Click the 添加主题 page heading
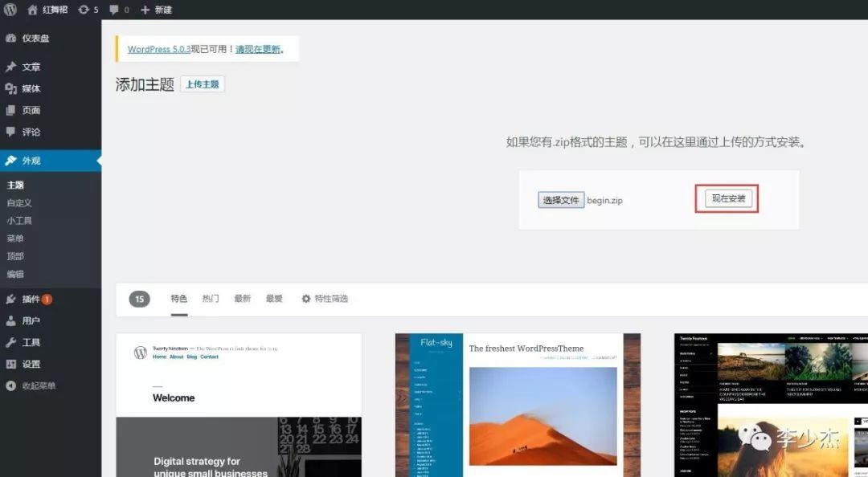This screenshot has width=868, height=477. click(145, 84)
